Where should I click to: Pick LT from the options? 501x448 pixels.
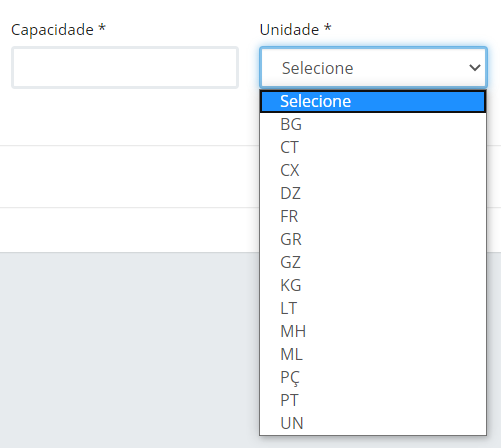(x=373, y=308)
